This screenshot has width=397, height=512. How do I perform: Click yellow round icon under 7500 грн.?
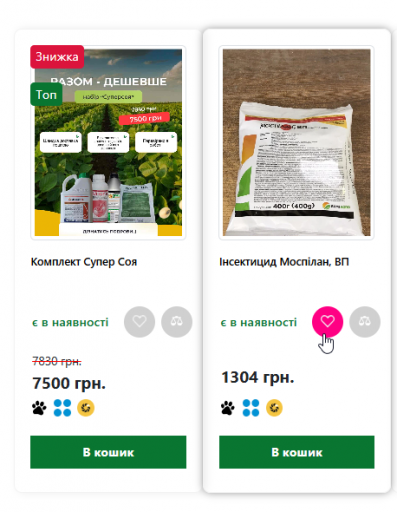pos(86,408)
